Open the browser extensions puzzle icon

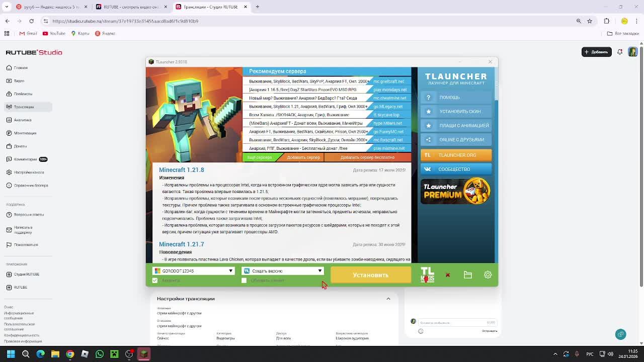[606, 21]
